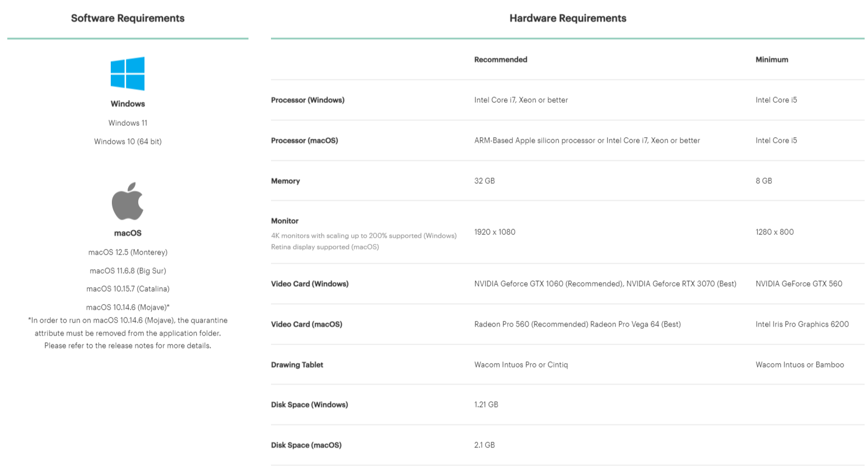The height and width of the screenshot is (471, 868).
Task: Click the macOS label under Apple logo
Action: click(x=128, y=233)
